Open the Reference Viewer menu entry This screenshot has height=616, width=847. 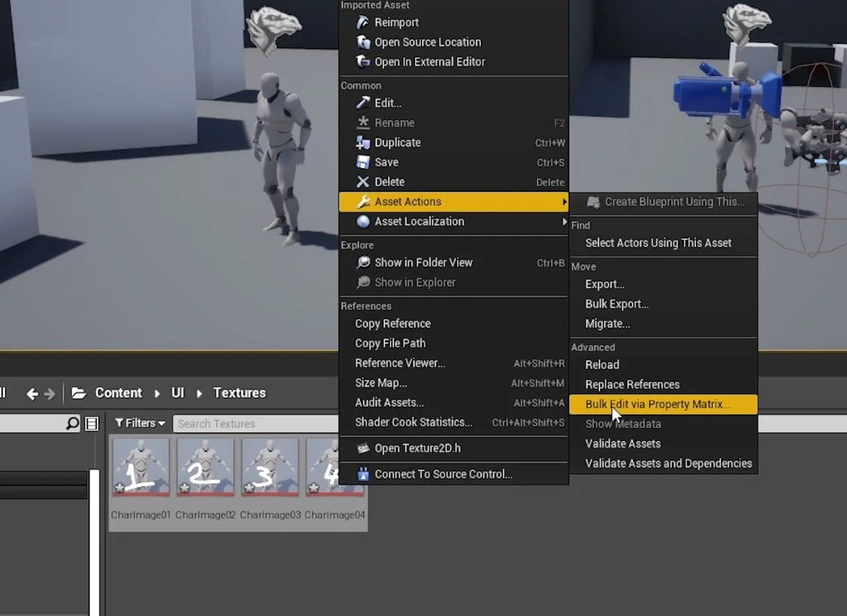click(x=401, y=363)
